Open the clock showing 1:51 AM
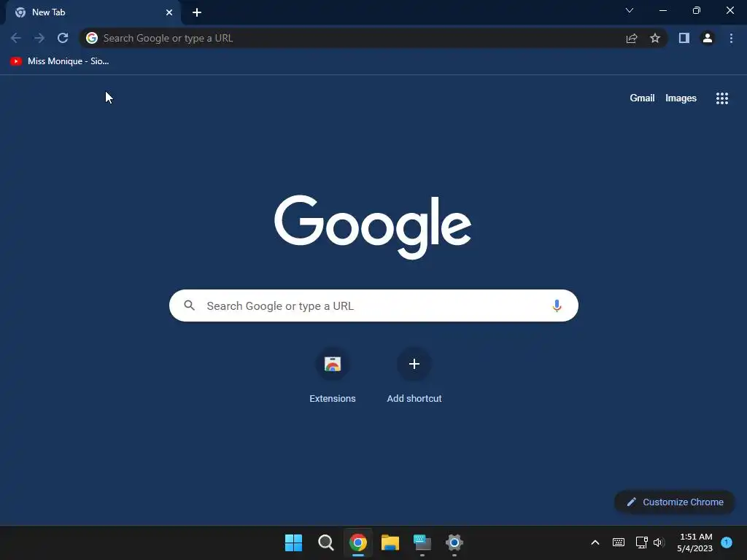Screen dimensions: 747x560 click(695, 542)
